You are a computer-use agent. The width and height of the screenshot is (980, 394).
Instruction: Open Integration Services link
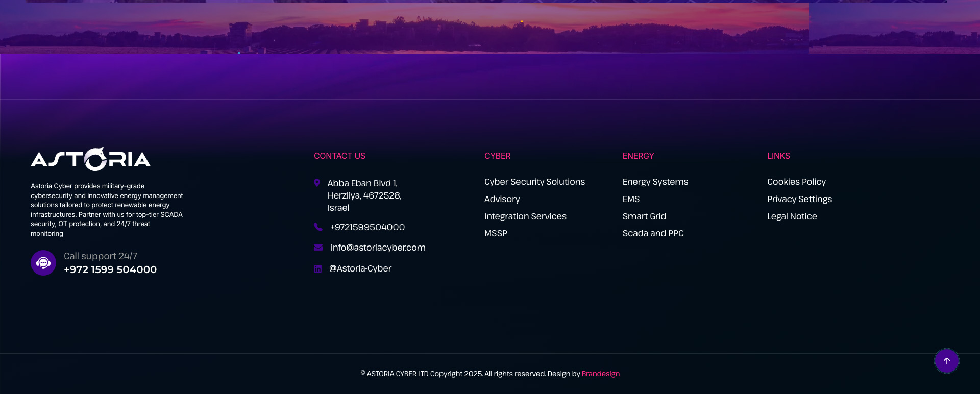click(x=525, y=216)
